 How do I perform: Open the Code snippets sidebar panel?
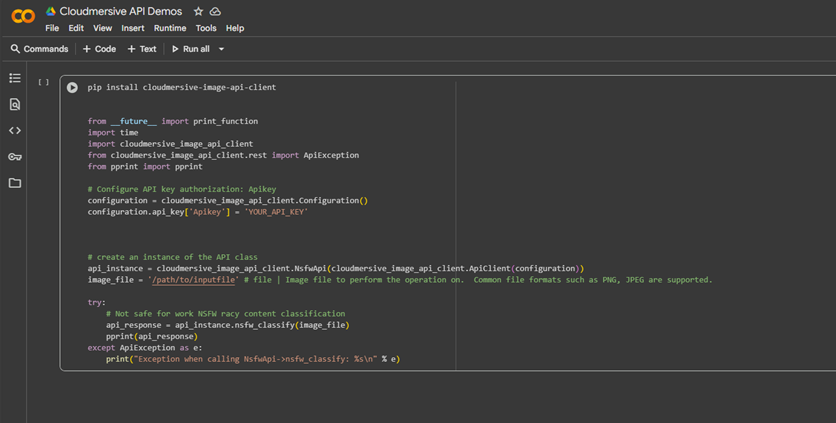click(x=15, y=130)
